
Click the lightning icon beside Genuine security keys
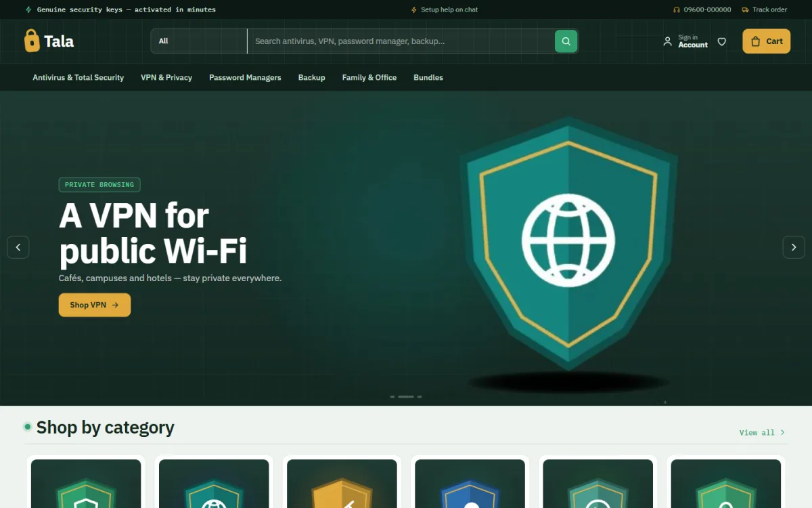(28, 9)
